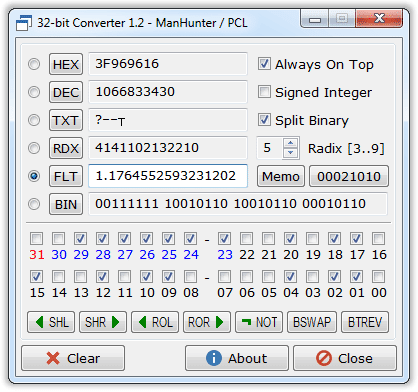Toggle bit 25 checkbox
The image size is (418, 392).
[169, 239]
